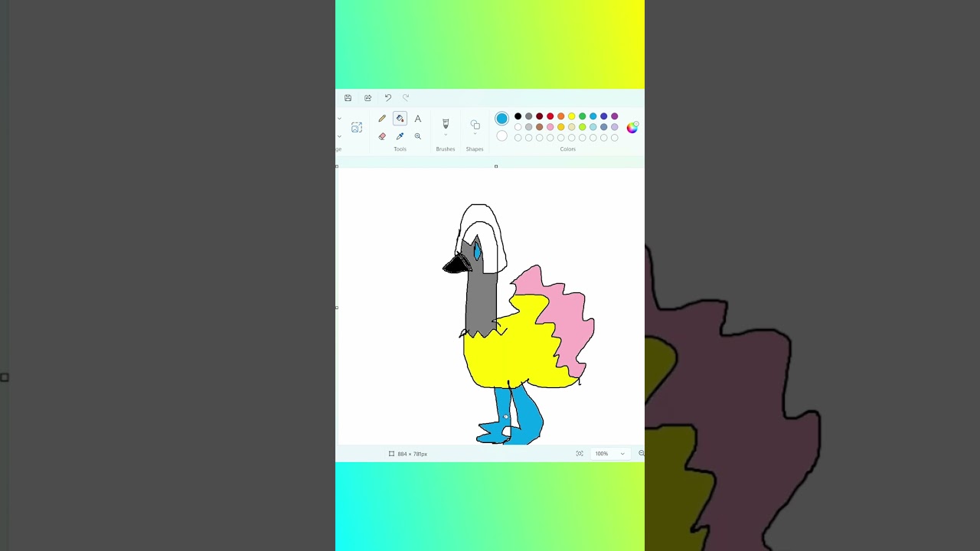Pick a color with the Eyedropper tool
Screen dimensions: 980x551
point(400,136)
